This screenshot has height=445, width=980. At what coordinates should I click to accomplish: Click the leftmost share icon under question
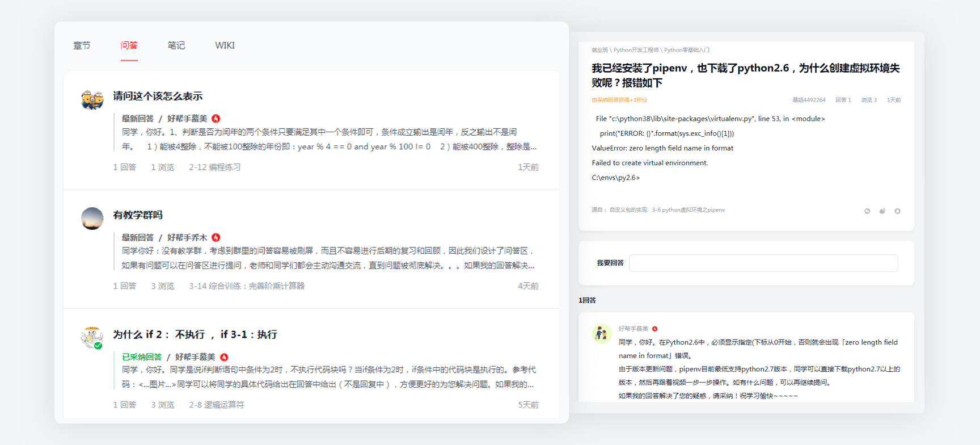(867, 211)
